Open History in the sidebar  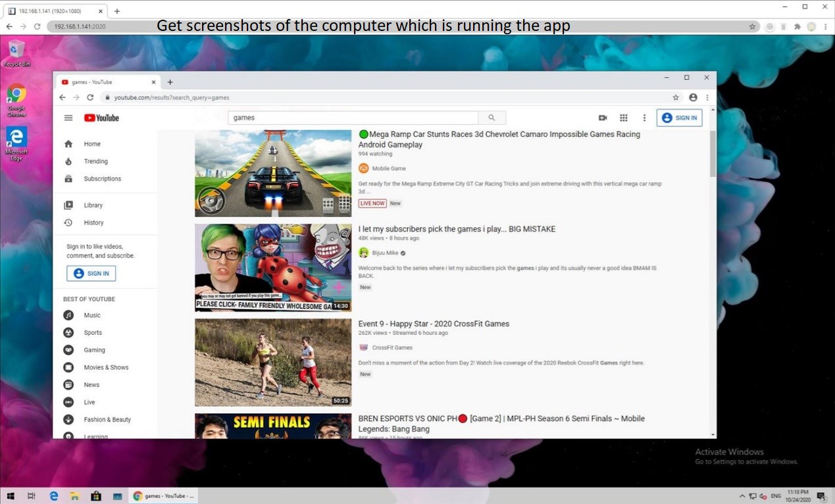(93, 222)
